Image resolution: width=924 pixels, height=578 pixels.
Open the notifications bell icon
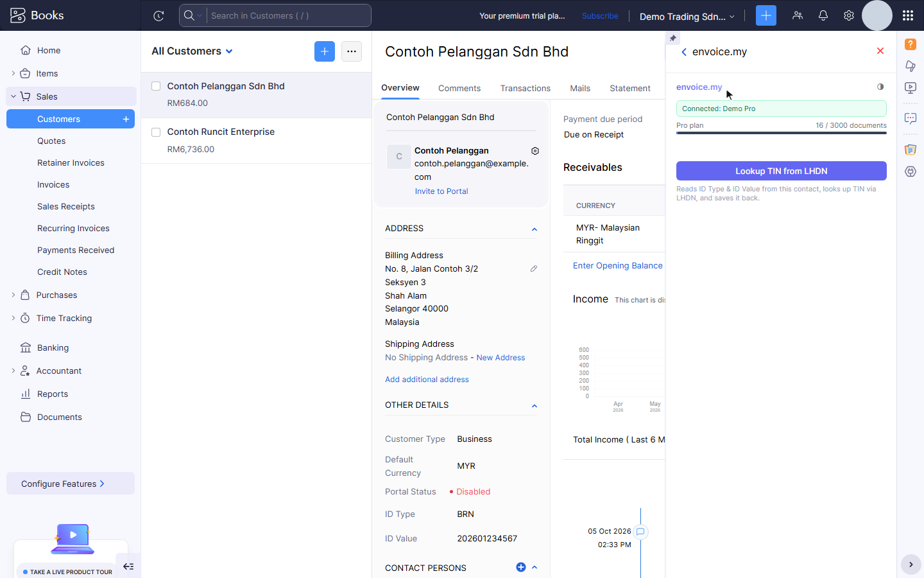pos(823,15)
